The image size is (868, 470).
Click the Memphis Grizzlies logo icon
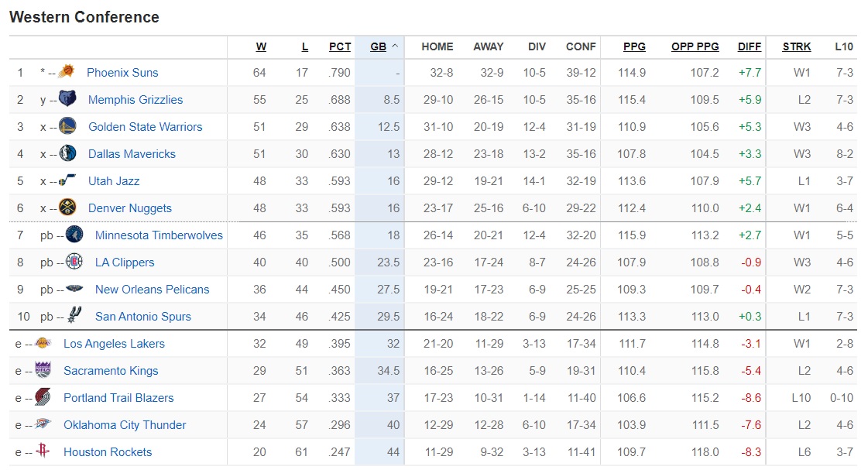pyautogui.click(x=67, y=99)
